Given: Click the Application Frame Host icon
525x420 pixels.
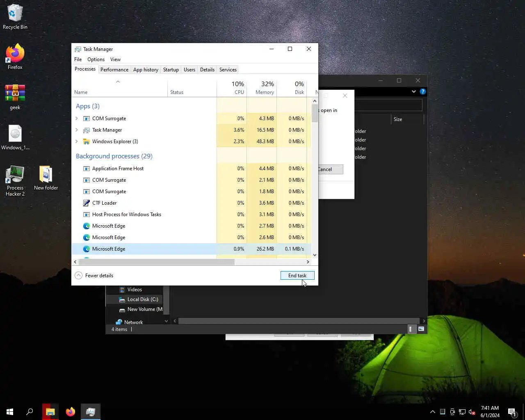Looking at the screenshot, I should (86, 169).
